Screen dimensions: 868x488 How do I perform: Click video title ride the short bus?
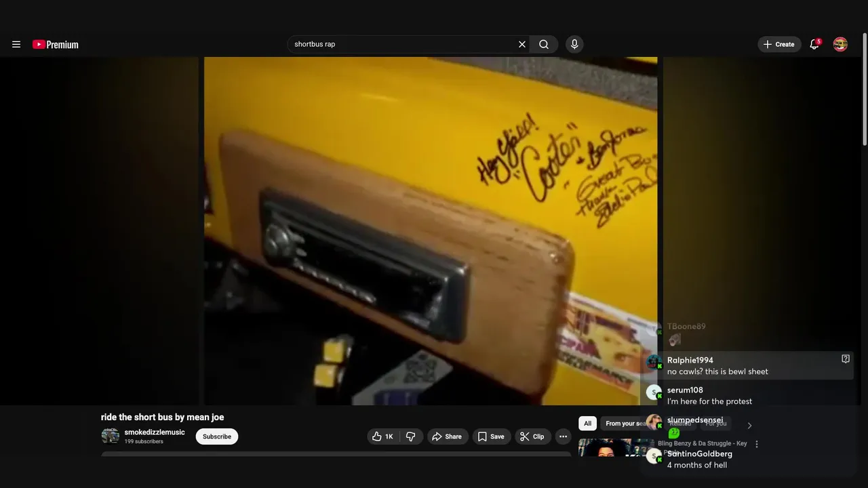click(x=162, y=417)
